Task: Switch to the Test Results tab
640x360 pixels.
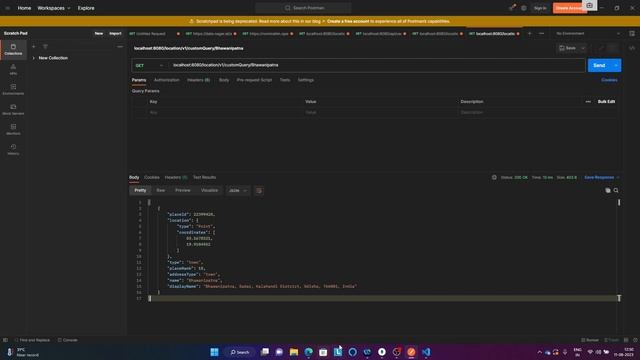Action: point(204,177)
